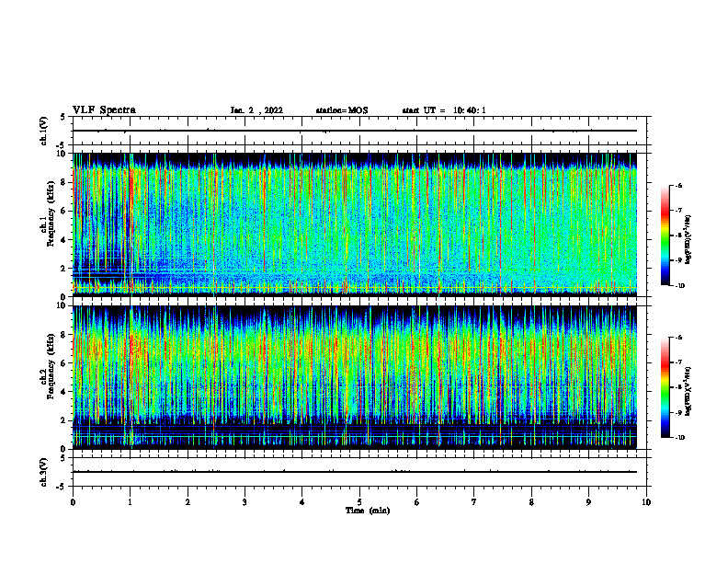Click the ch.1 voltage axis "5" tick label
728x563 pixels.
pyautogui.click(x=63, y=117)
